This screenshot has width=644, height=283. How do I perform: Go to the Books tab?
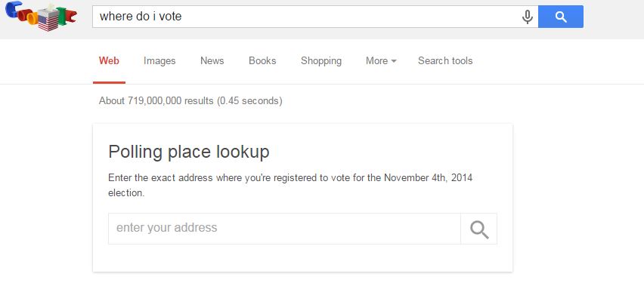click(x=262, y=60)
